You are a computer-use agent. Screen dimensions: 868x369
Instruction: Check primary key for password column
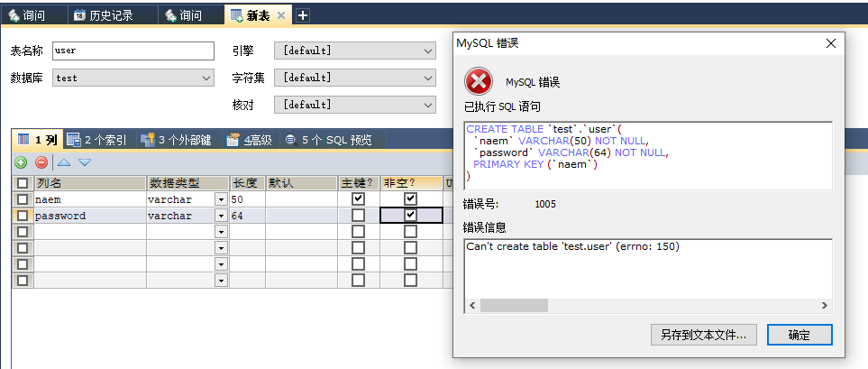358,216
